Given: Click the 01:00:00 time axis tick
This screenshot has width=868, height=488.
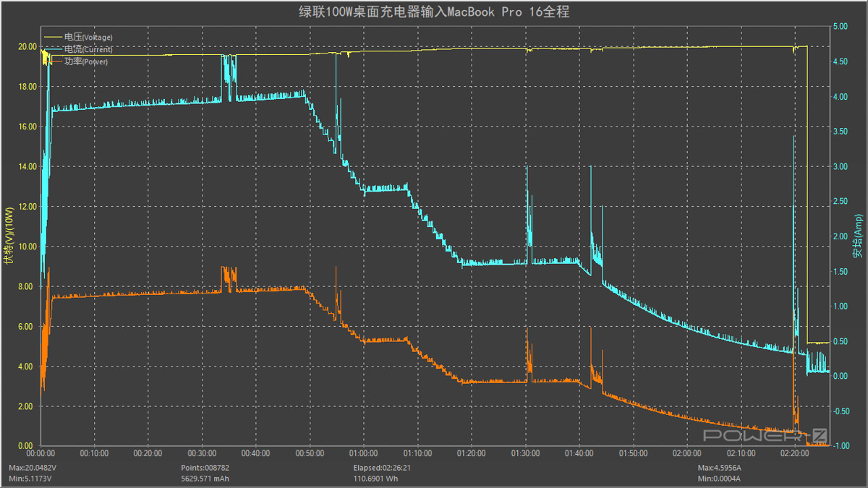Looking at the screenshot, I should point(363,453).
